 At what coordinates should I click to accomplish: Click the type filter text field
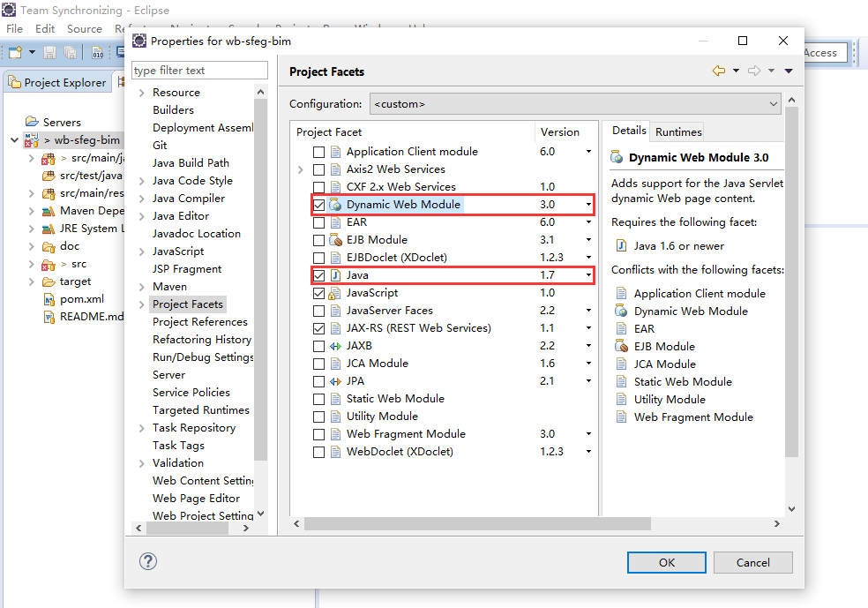(199, 71)
